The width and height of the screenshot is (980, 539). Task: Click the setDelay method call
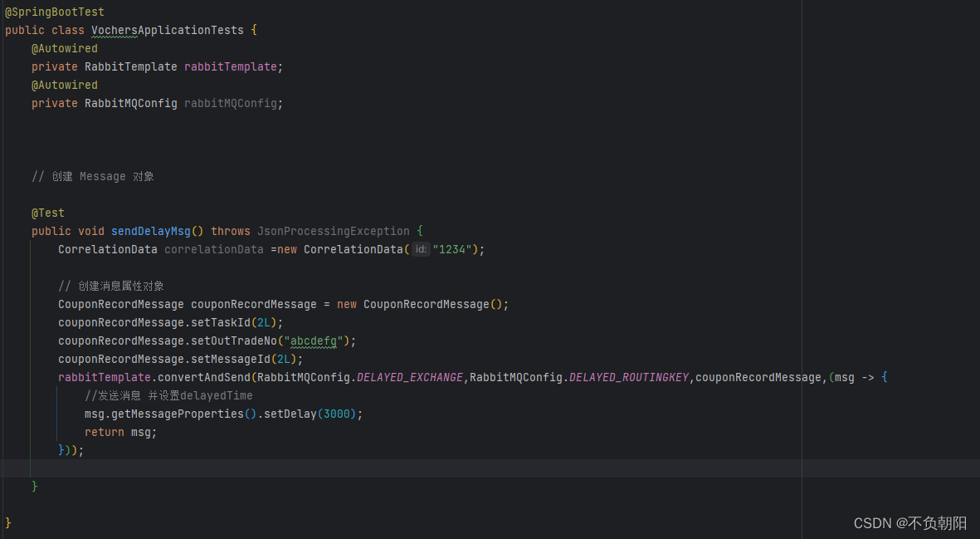point(290,414)
